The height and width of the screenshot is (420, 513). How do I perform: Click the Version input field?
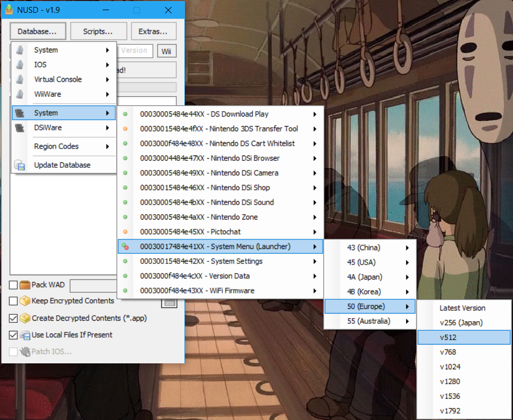click(135, 51)
